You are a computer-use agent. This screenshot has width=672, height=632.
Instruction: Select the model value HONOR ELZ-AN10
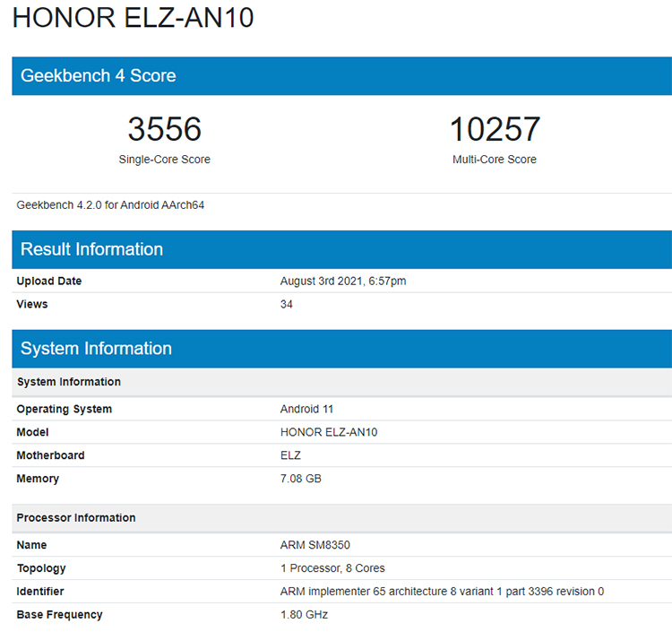pyautogui.click(x=329, y=432)
